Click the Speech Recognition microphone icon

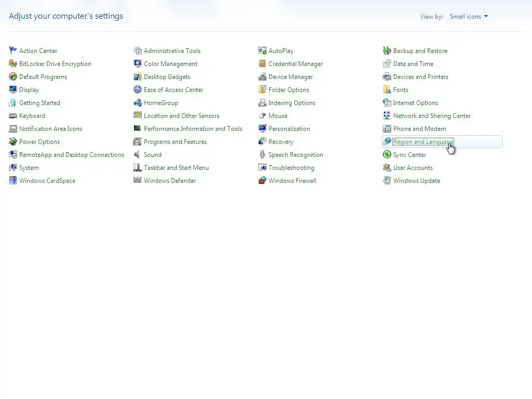[262, 155]
